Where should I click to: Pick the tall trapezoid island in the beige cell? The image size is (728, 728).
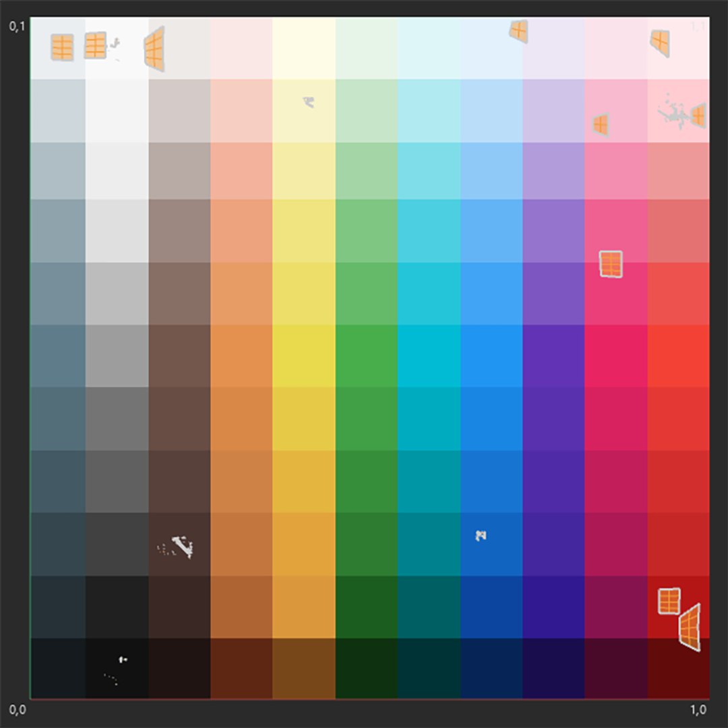click(x=154, y=49)
